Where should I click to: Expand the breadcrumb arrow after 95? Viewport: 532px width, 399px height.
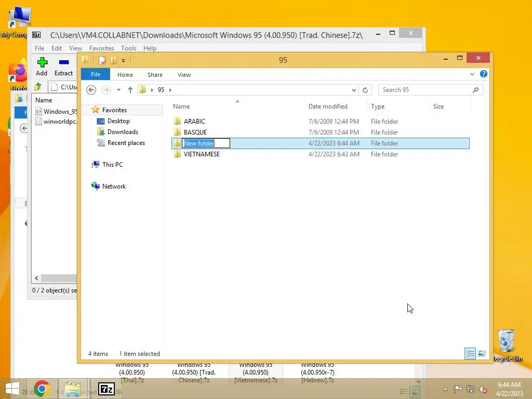click(x=170, y=90)
